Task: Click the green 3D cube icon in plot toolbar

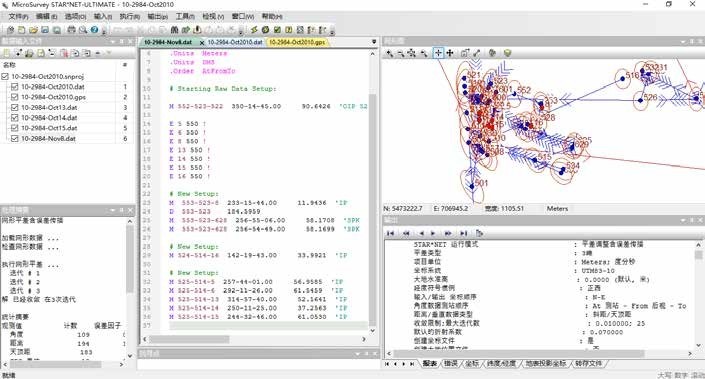Action: (x=508, y=53)
